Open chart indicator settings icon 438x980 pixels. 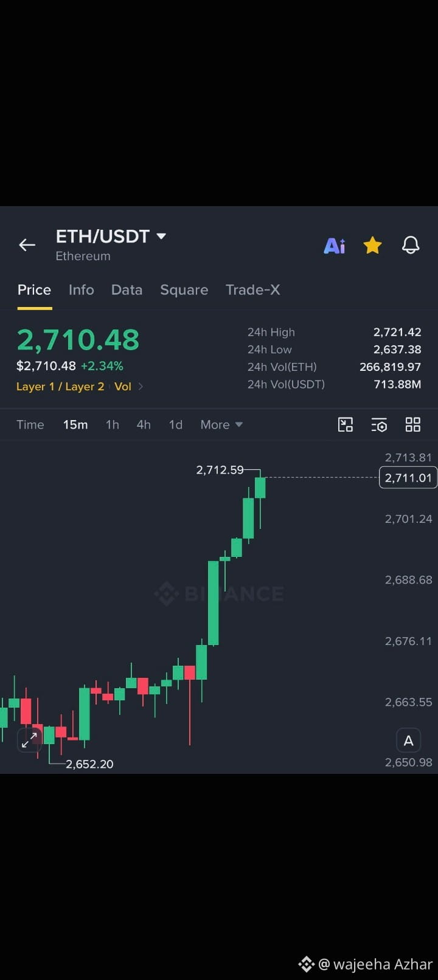[x=379, y=424]
